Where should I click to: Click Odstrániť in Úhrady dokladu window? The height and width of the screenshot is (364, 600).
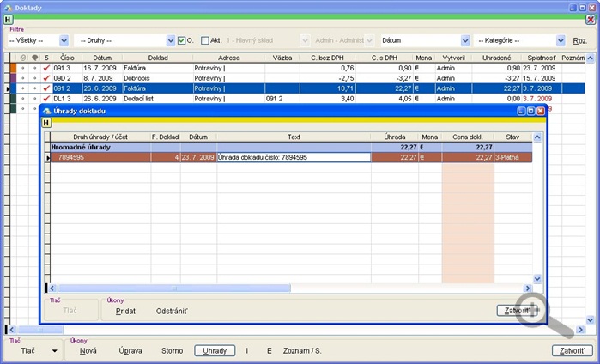point(172,311)
